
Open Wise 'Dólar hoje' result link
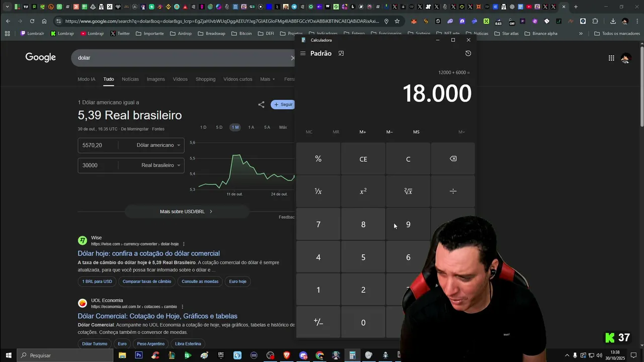pyautogui.click(x=149, y=253)
